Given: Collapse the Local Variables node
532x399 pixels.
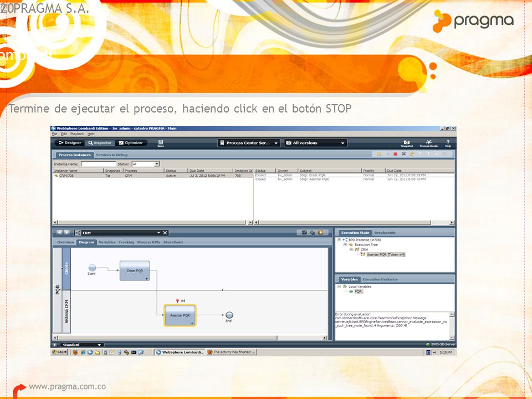Looking at the screenshot, I should click(x=339, y=287).
